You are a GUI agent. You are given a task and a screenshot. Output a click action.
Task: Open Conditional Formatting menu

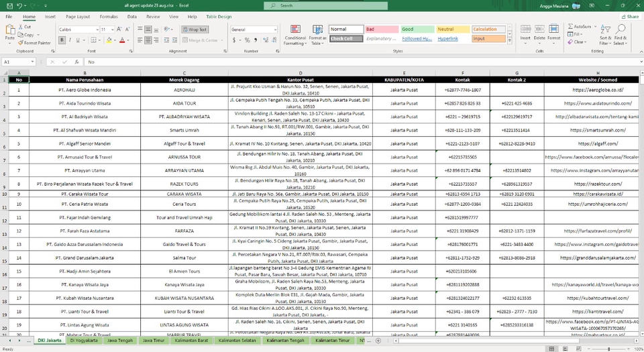(295, 35)
